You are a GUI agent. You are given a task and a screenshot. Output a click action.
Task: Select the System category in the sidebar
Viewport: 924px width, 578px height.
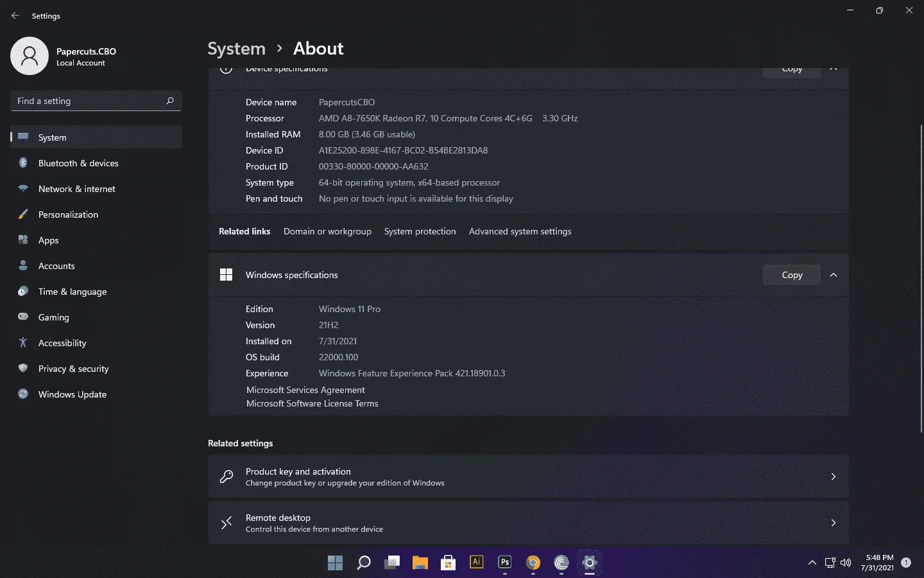click(x=96, y=137)
